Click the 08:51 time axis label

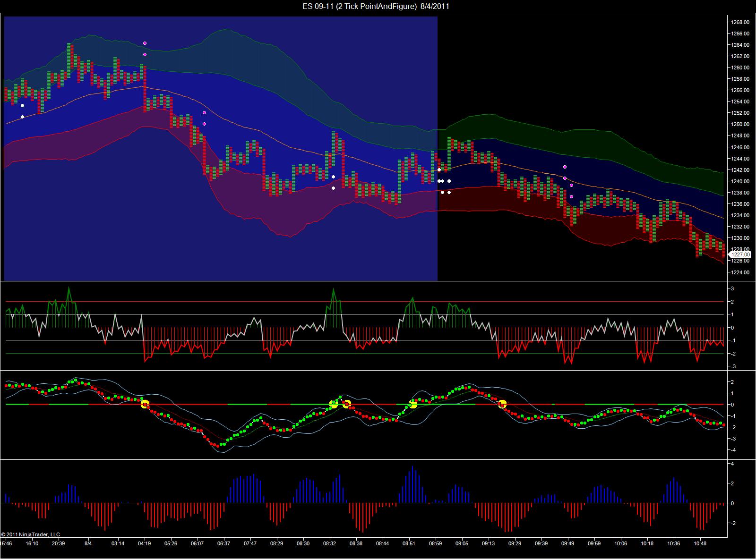(409, 543)
